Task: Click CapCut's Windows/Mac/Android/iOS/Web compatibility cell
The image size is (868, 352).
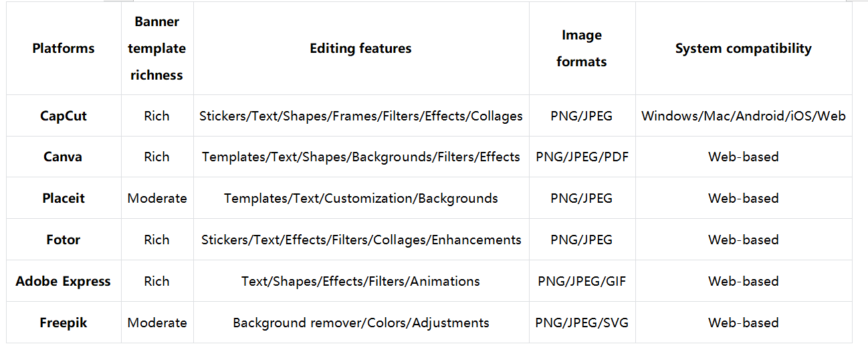Action: coord(743,116)
